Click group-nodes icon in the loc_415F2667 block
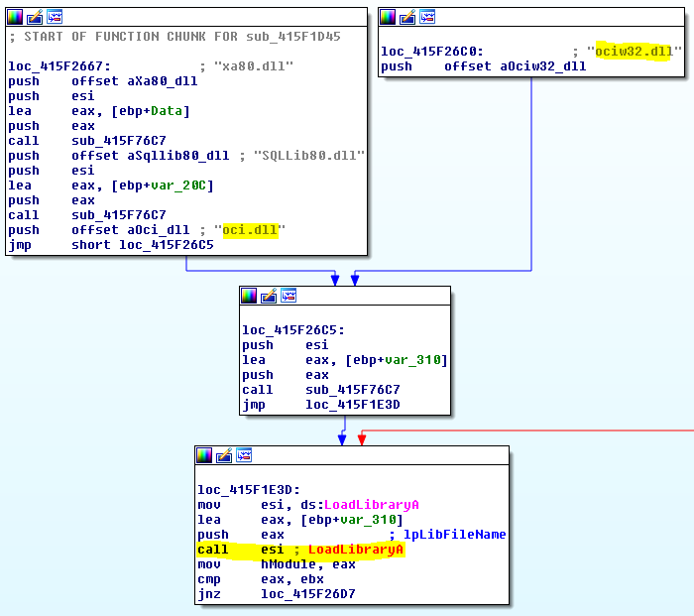694x616 pixels. (x=55, y=17)
